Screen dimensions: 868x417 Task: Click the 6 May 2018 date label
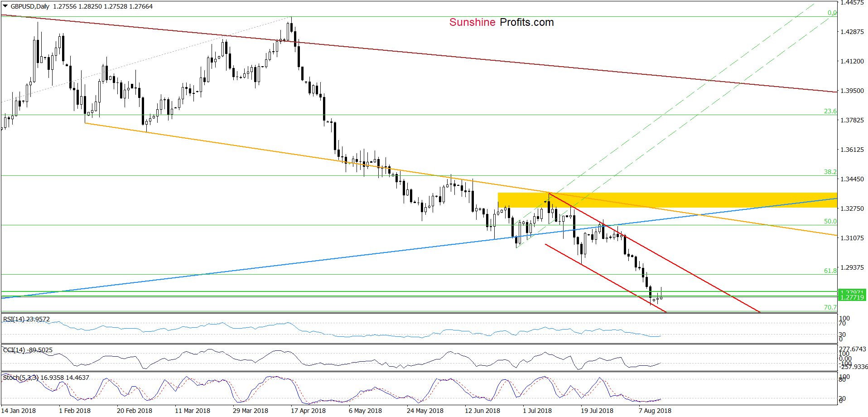click(365, 411)
